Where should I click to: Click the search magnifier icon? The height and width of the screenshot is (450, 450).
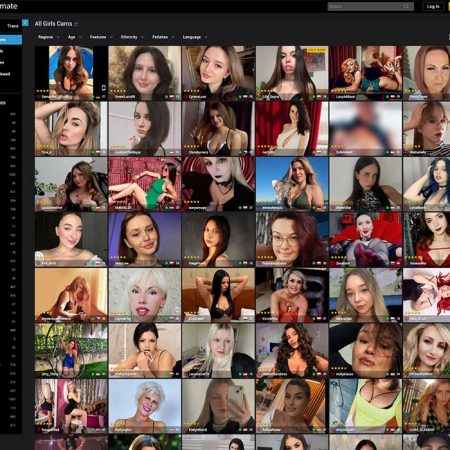[x=406, y=6]
